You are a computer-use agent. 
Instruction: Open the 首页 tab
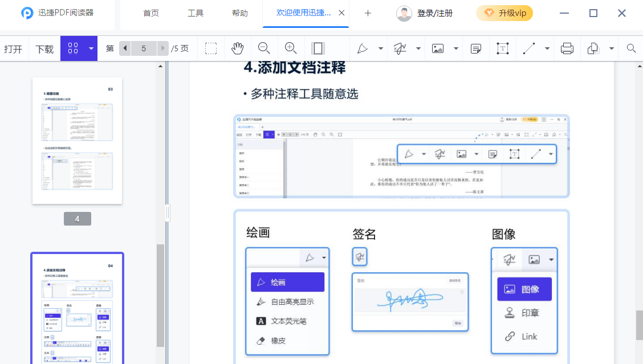(151, 13)
